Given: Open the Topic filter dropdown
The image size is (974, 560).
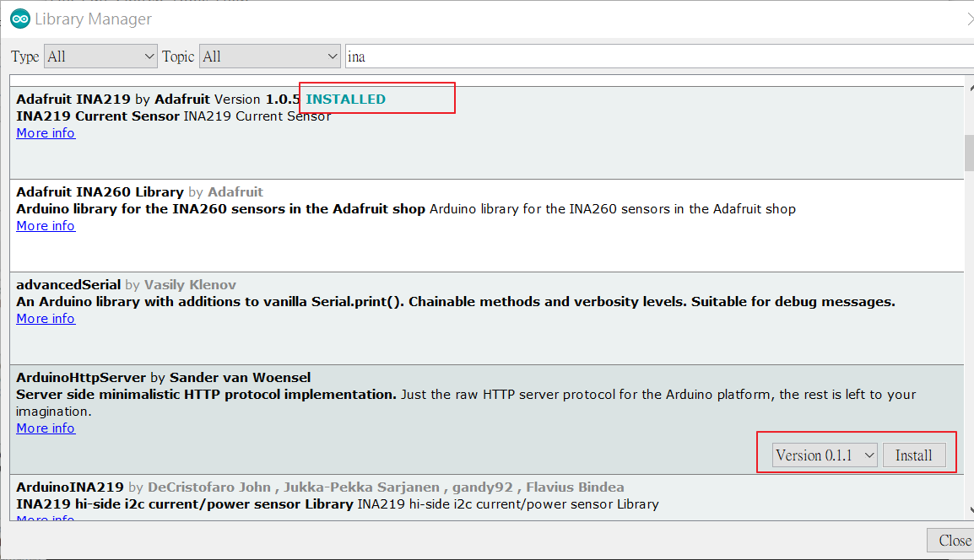Looking at the screenshot, I should point(269,57).
